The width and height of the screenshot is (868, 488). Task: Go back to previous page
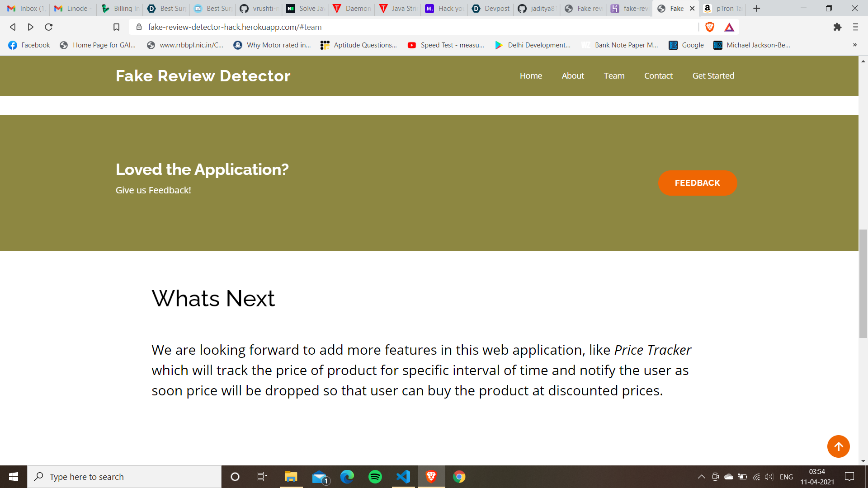point(13,27)
